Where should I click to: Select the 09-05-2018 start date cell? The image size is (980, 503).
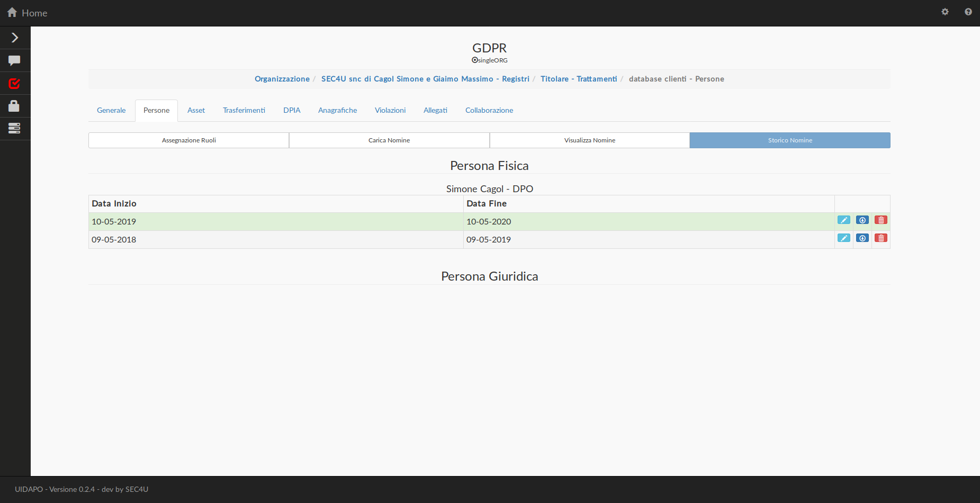click(276, 239)
